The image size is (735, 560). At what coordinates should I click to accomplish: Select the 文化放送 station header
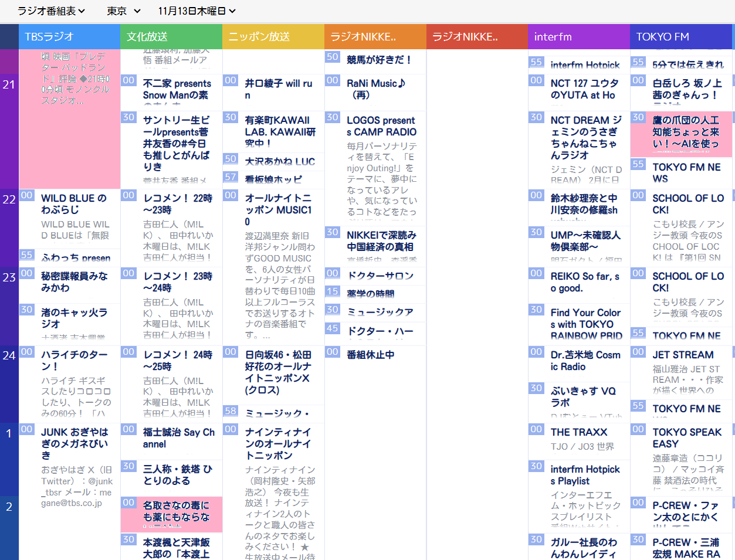[x=171, y=36]
